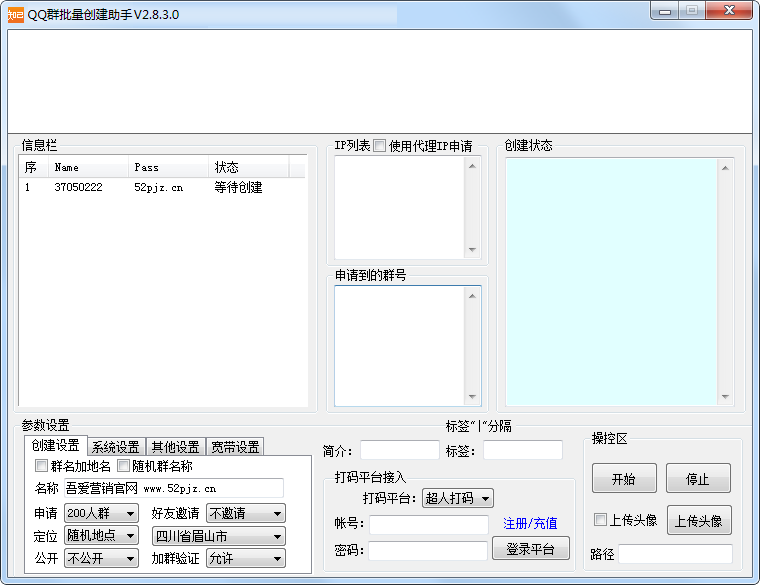Switch to the 系统设置 tab
Screen dimensions: 760x585
pyautogui.click(x=115, y=447)
